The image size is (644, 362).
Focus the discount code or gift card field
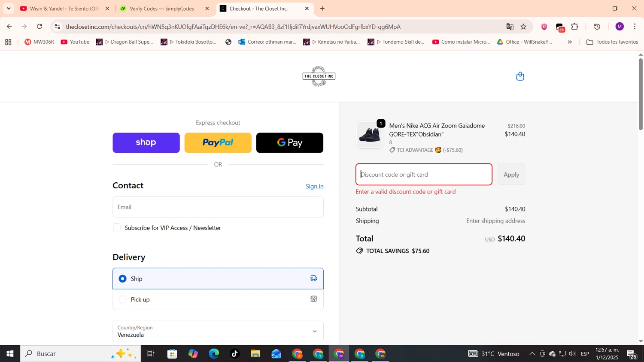424,175
